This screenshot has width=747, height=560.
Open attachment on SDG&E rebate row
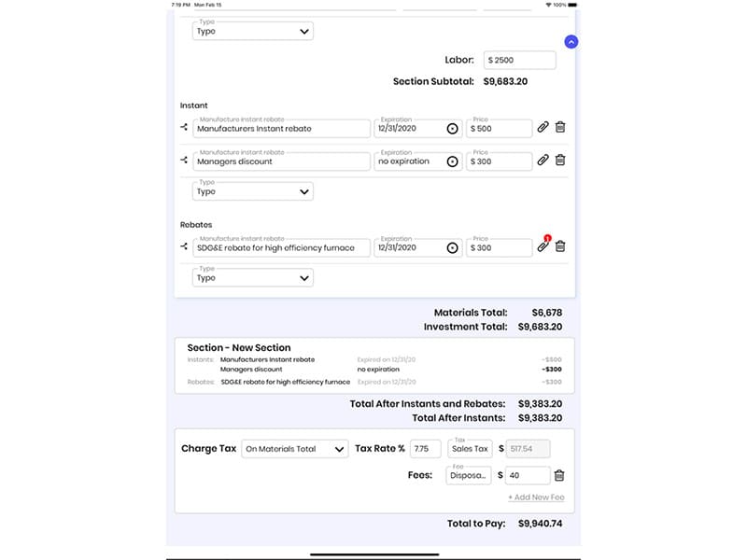543,247
